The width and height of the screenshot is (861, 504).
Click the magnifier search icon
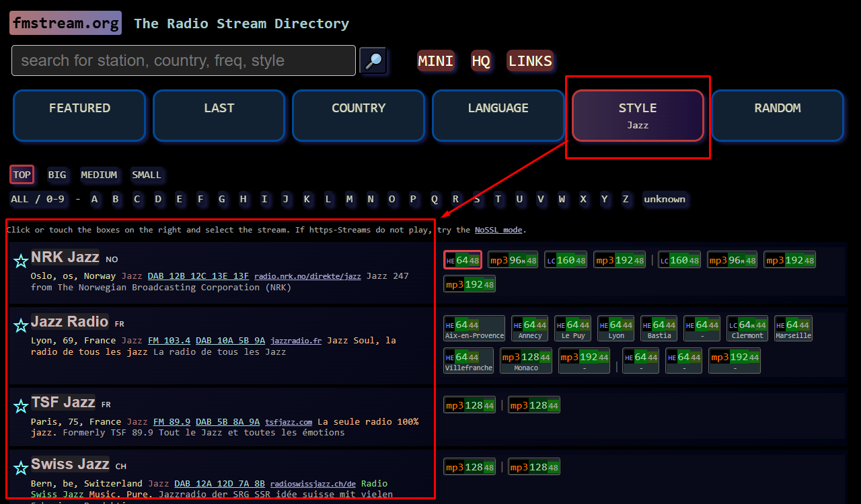[373, 60]
